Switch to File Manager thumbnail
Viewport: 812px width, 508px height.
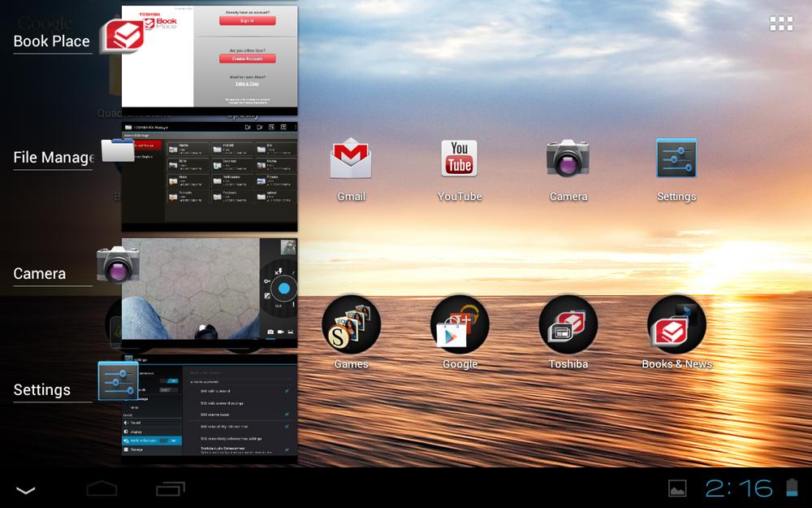click(209, 176)
